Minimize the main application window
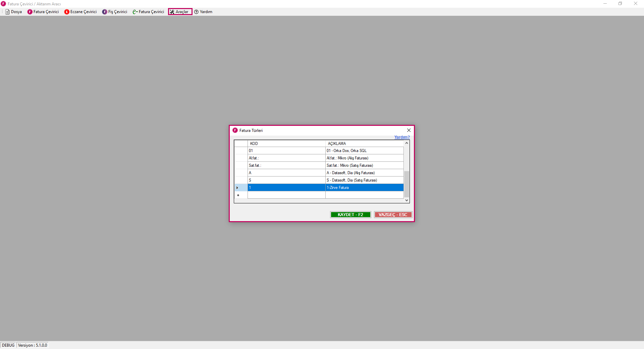 (605, 4)
